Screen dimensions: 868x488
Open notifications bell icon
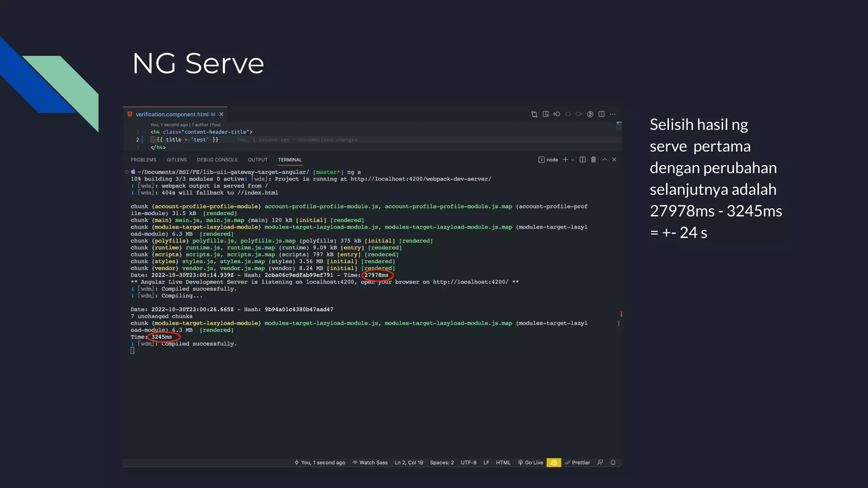point(613,463)
